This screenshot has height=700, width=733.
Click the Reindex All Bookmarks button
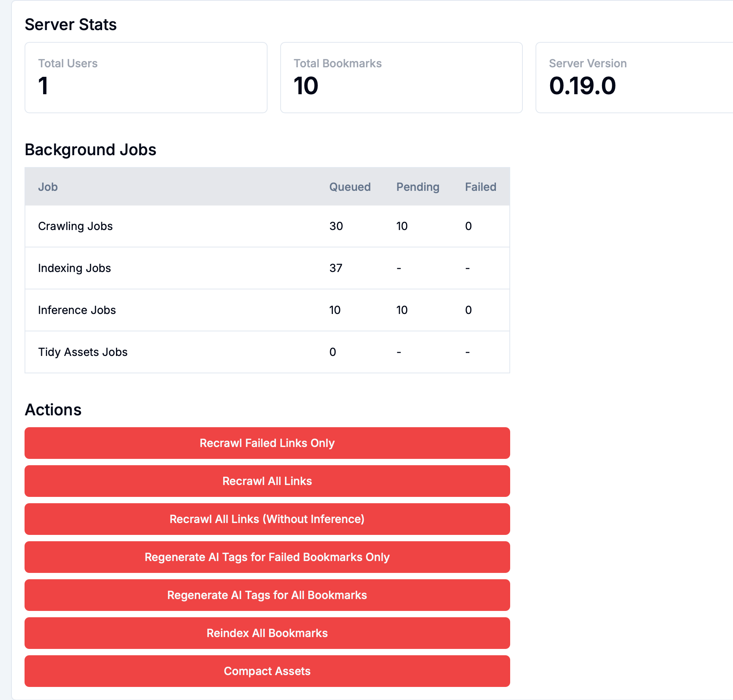(267, 633)
